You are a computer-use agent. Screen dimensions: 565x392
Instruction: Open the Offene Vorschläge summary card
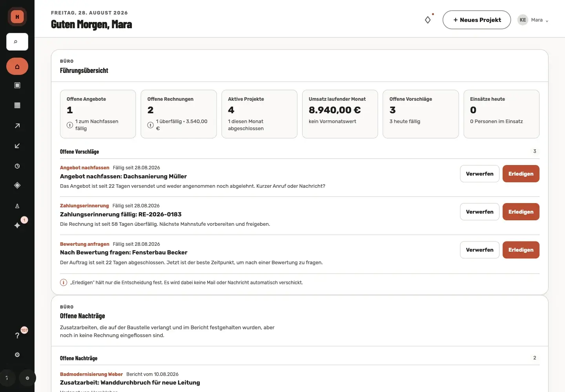pos(421,114)
